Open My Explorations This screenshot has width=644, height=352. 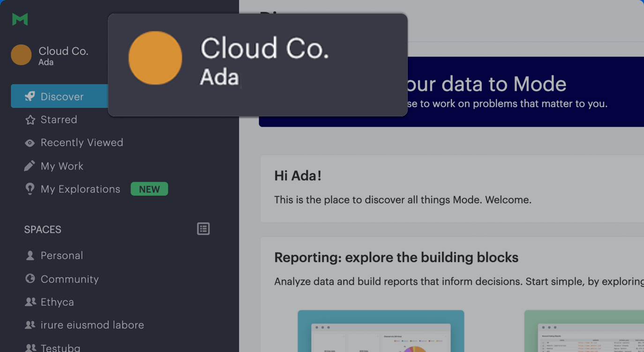(x=80, y=189)
